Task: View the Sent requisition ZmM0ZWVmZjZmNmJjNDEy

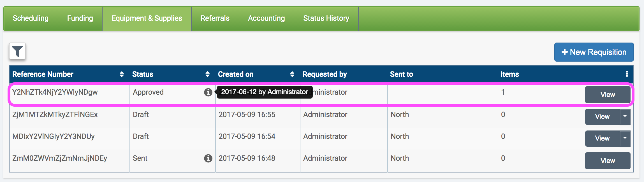Action: point(608,161)
